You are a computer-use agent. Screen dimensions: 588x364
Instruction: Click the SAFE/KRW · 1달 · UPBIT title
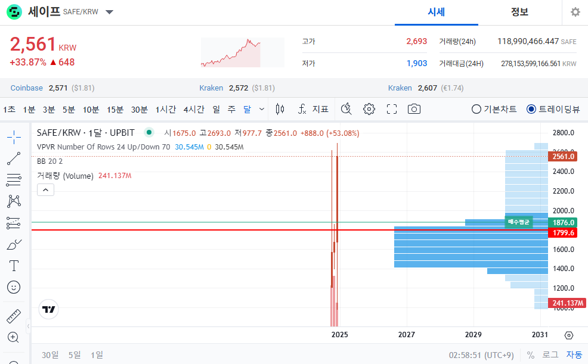pyautogui.click(x=85, y=133)
